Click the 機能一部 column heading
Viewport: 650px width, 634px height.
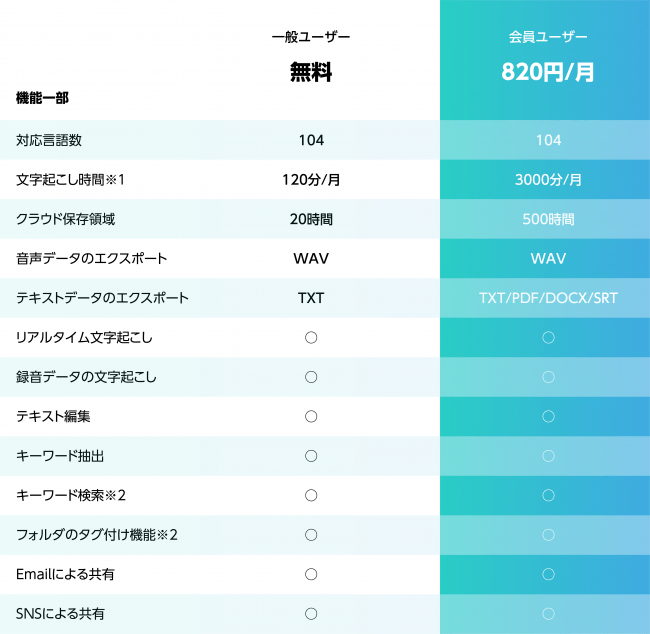(42, 98)
